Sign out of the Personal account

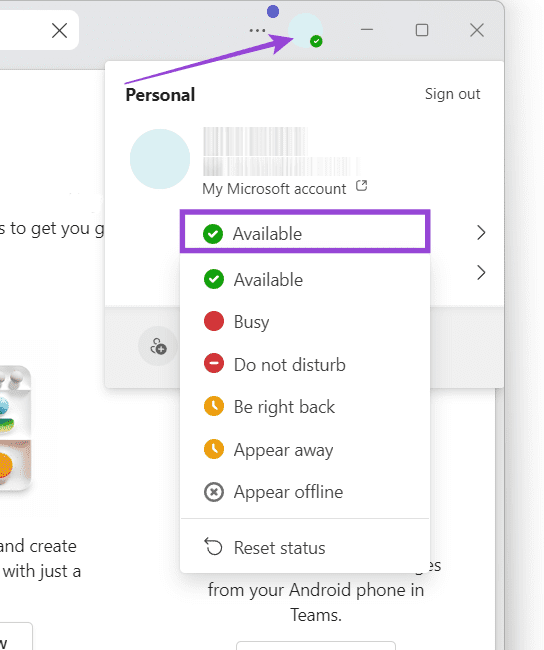pos(452,94)
